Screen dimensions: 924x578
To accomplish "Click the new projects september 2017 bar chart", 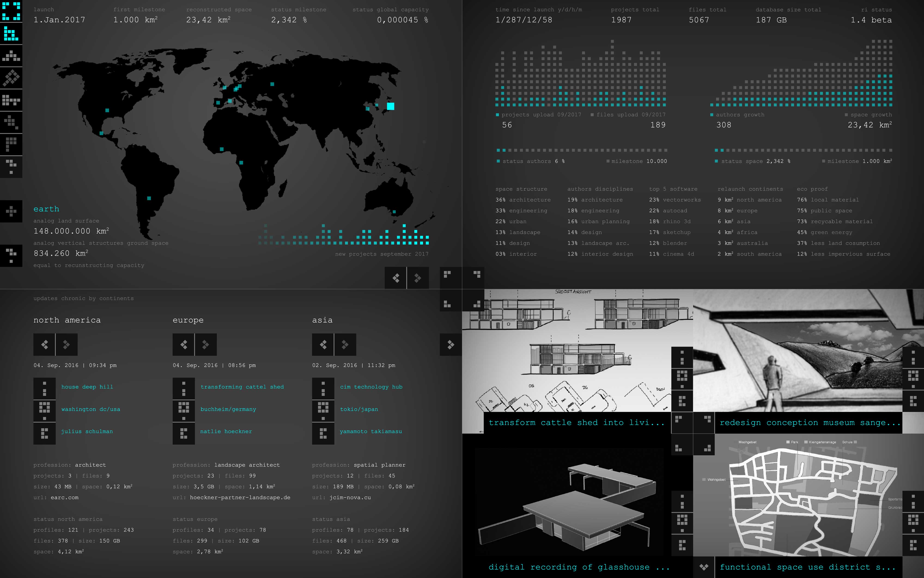I will coord(344,234).
